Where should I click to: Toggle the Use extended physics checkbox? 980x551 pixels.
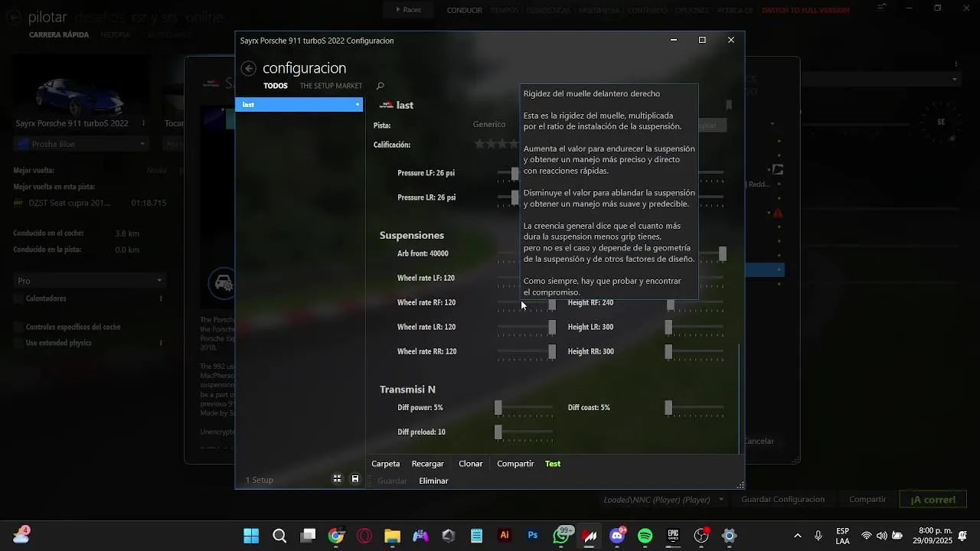(x=18, y=343)
